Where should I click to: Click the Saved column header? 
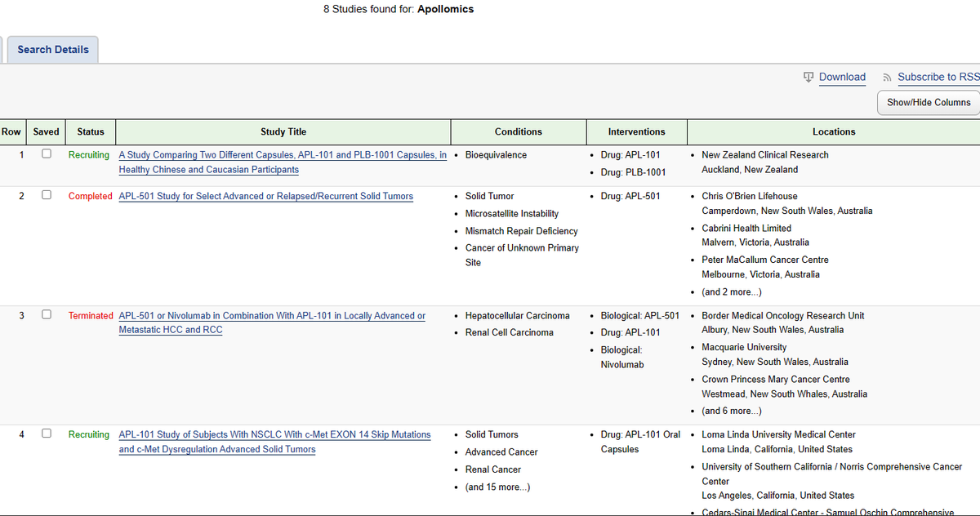(x=46, y=131)
